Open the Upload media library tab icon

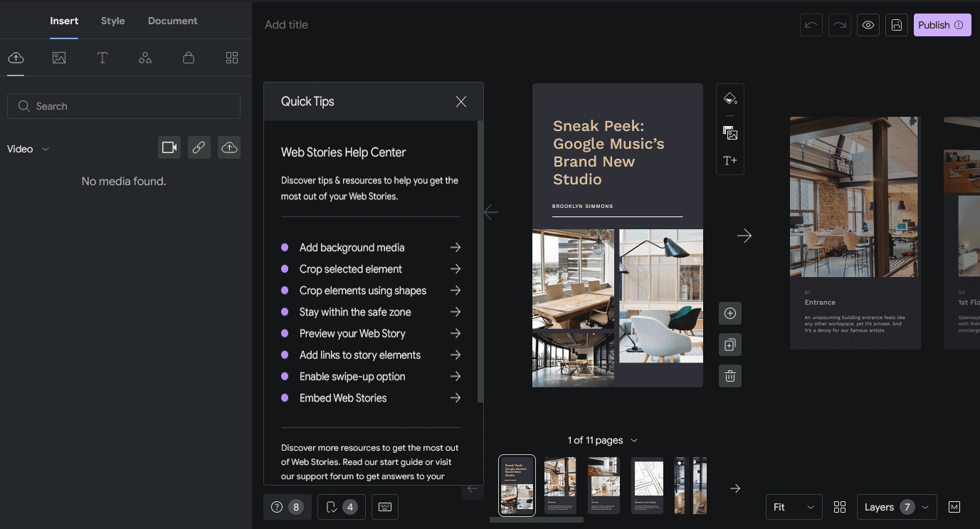tap(16, 58)
